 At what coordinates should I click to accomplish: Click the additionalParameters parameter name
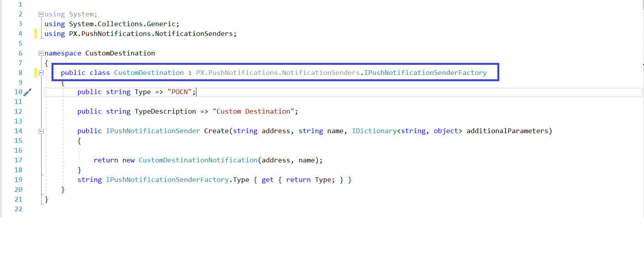(x=507, y=131)
